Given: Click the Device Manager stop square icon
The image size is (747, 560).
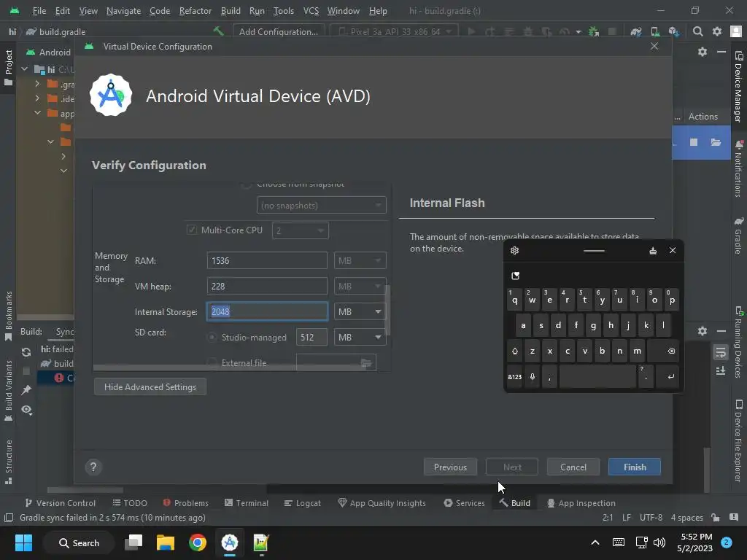Looking at the screenshot, I should (x=694, y=142).
